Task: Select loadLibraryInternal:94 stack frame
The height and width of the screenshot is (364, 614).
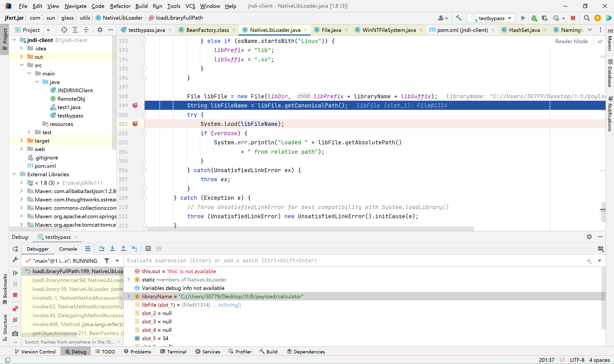Action: (77, 280)
